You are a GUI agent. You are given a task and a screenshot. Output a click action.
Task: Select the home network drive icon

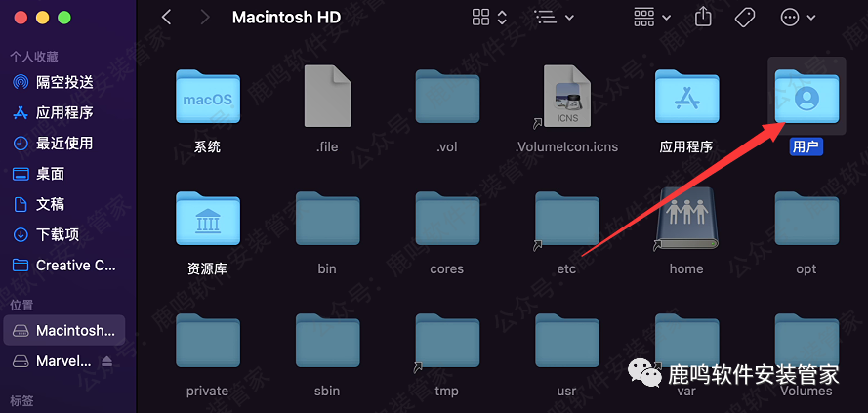[x=686, y=221]
